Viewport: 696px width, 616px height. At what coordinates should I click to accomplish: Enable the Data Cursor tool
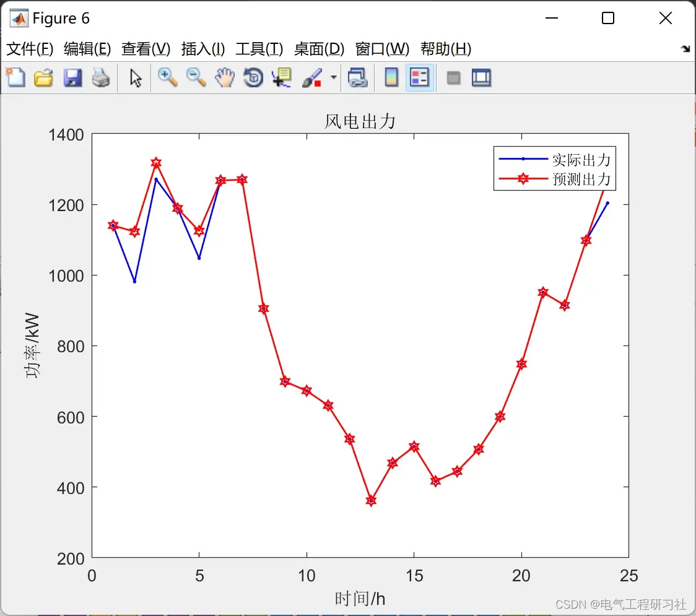(x=282, y=77)
